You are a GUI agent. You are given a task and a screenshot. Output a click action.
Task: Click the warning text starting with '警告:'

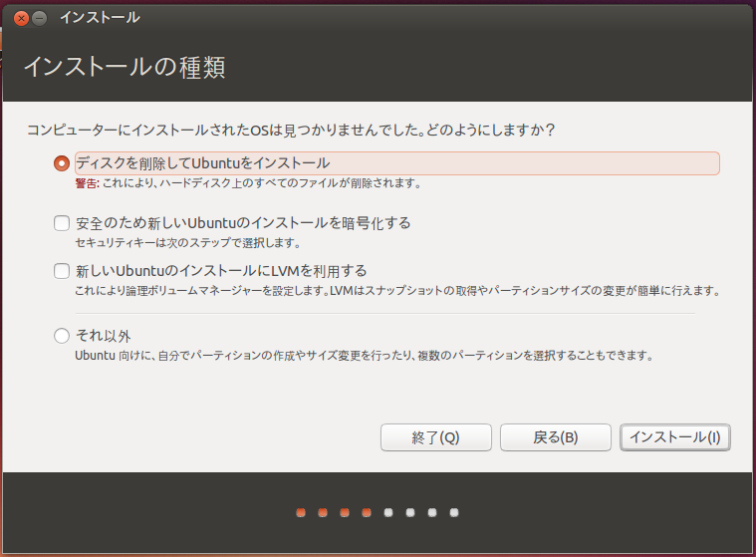coord(248,183)
